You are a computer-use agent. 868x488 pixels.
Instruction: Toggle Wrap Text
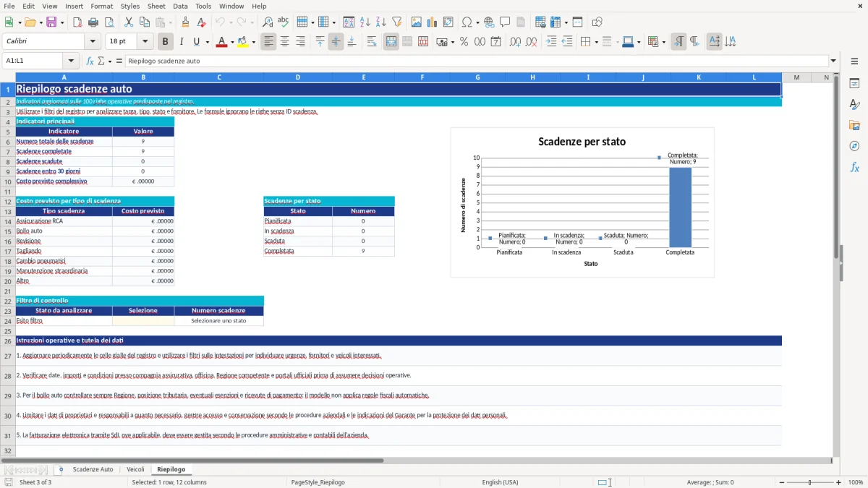point(372,42)
